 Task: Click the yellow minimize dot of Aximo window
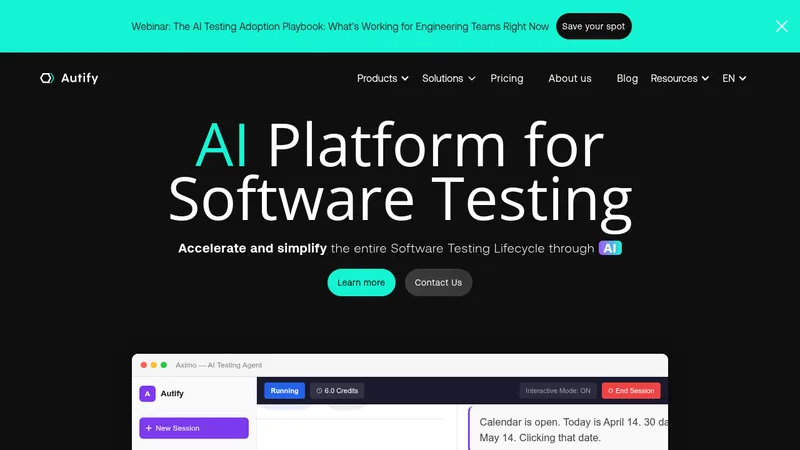pos(154,365)
